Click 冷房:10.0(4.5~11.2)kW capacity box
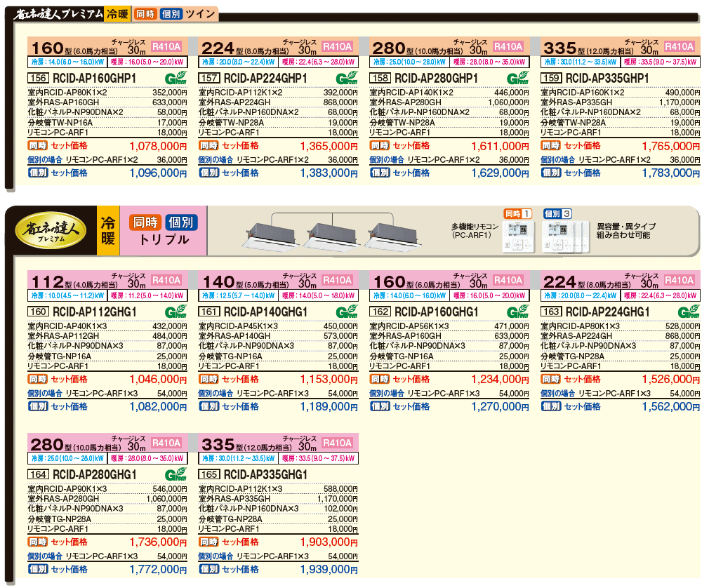 point(67,295)
